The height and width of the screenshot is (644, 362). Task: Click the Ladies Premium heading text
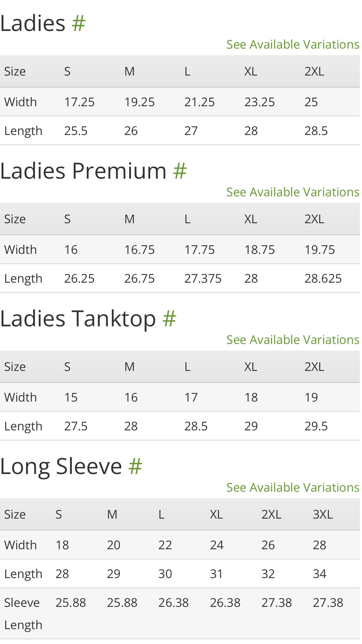point(83,171)
